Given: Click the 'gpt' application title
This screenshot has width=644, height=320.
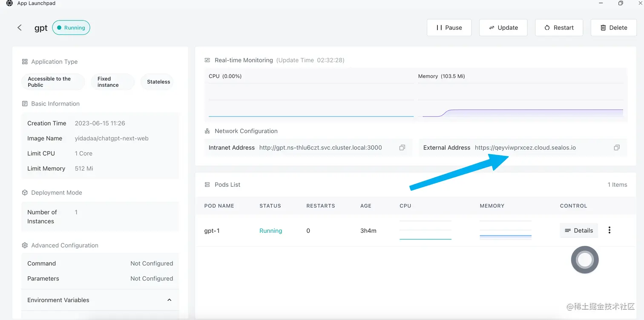Looking at the screenshot, I should (41, 28).
